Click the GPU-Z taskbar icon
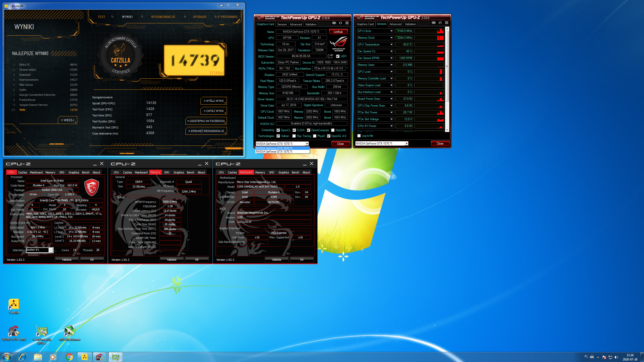644x362 pixels. 115,357
